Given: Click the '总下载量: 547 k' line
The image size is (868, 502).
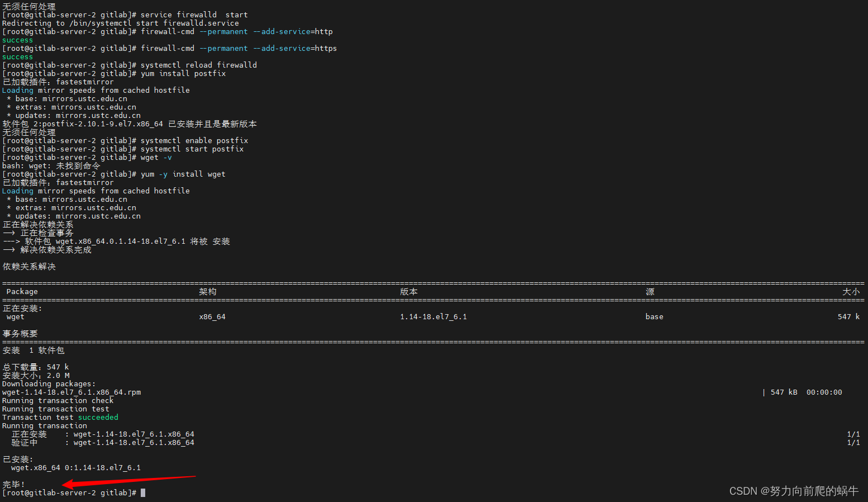Looking at the screenshot, I should pyautogui.click(x=36, y=367).
